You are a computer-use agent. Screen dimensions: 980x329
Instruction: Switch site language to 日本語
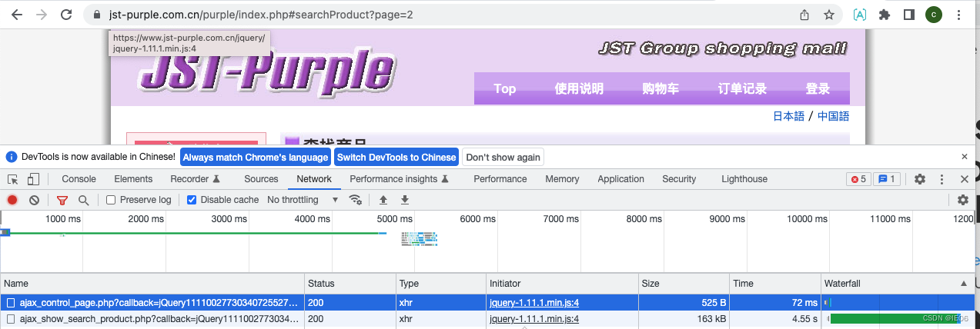tap(788, 116)
